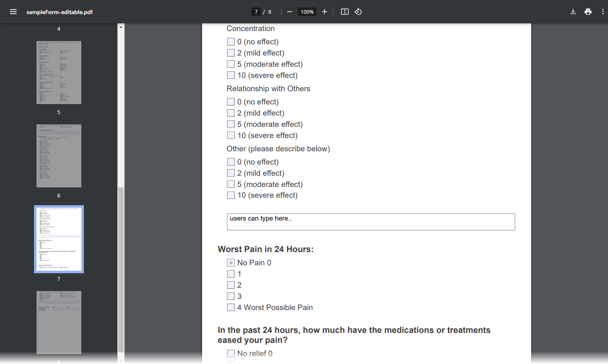Open page 8 from the thumbnail panel
This screenshot has width=608, height=364.
tap(59, 323)
